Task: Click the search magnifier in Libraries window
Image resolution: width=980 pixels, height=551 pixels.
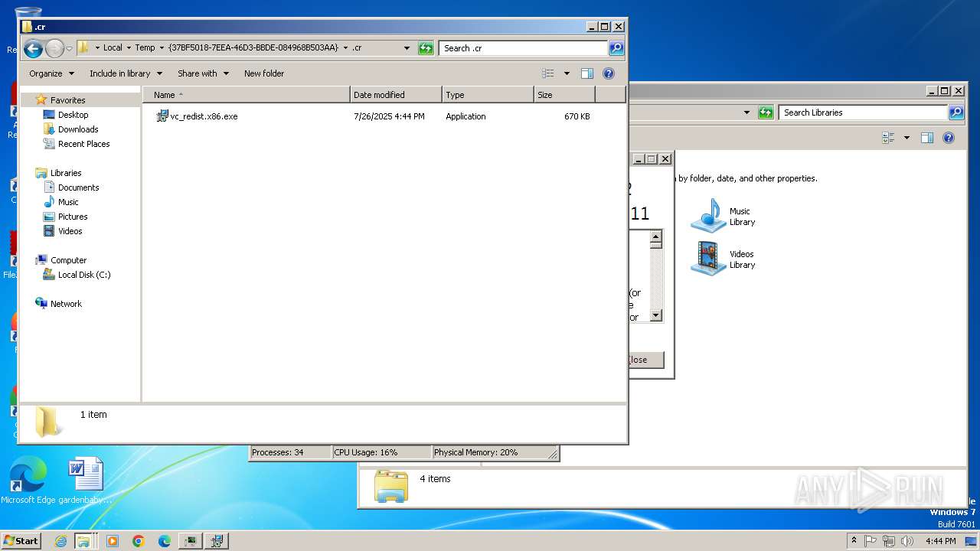Action: (956, 112)
